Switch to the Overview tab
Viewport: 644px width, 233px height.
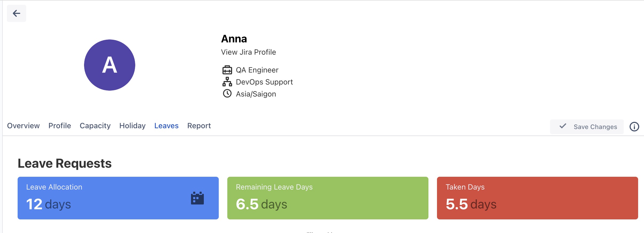(x=23, y=126)
